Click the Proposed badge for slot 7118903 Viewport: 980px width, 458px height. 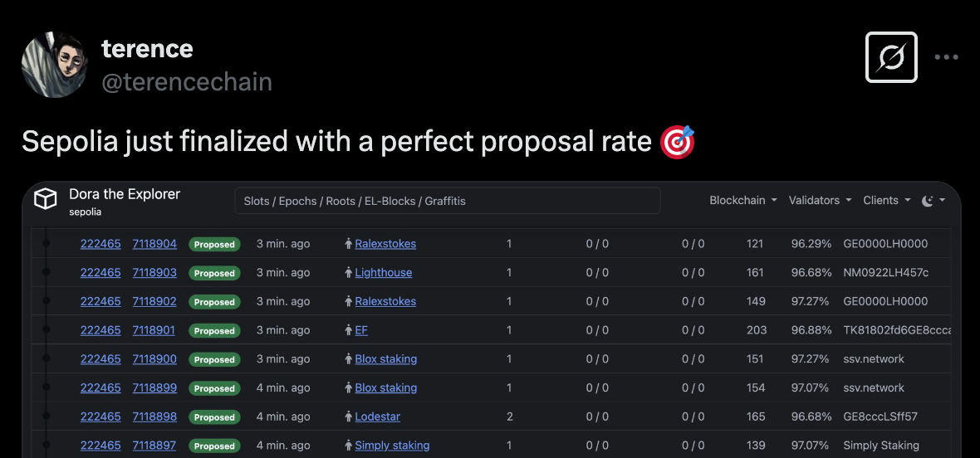[214, 273]
